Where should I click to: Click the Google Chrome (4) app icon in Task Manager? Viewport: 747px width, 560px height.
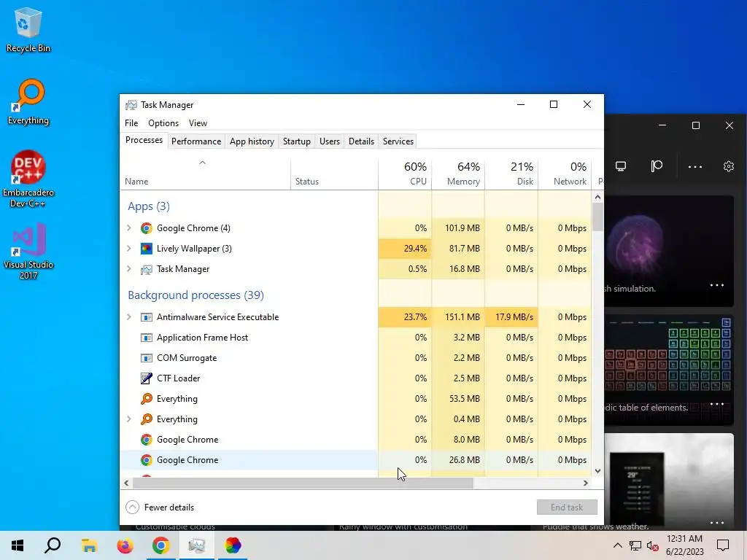coord(146,228)
